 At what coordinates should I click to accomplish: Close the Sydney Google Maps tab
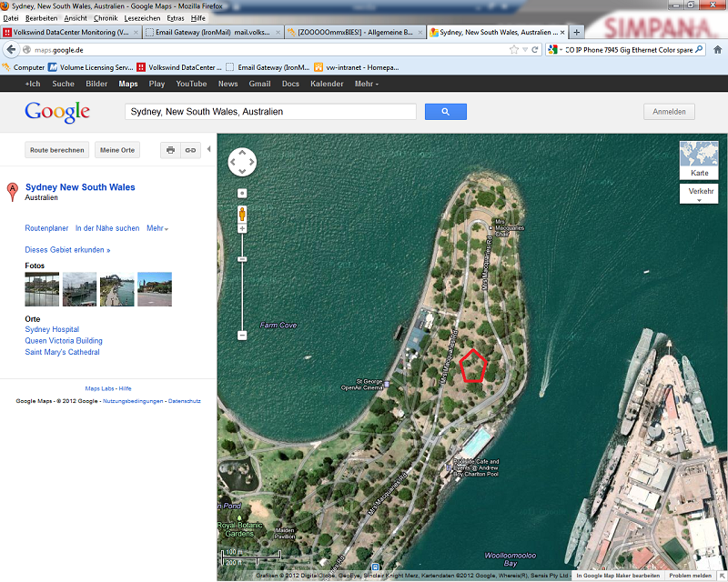562,32
